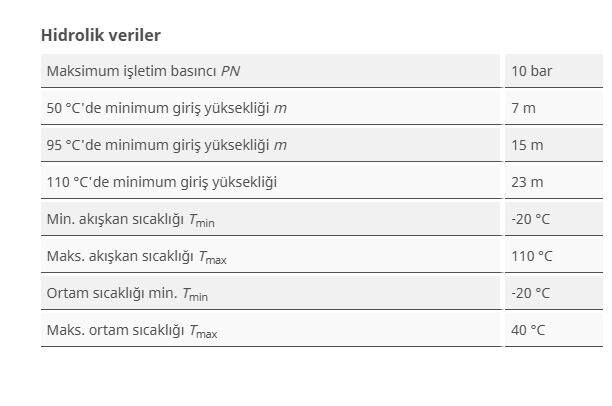
Task: Click the -20 °C value for Min. akışkan sıcaklığı
Action: point(530,219)
